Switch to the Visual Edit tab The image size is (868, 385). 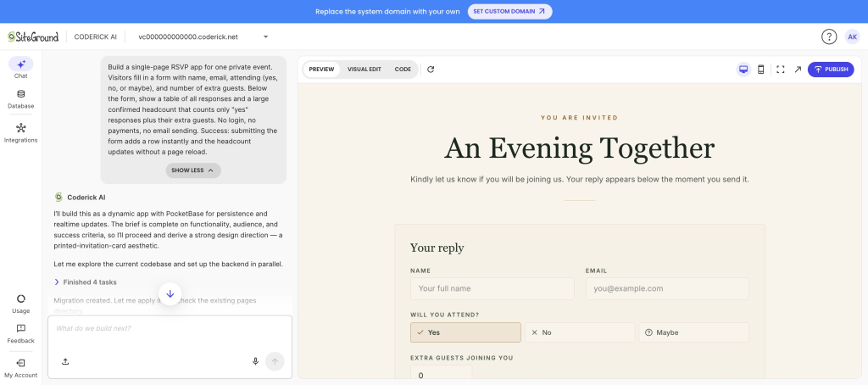[364, 70]
